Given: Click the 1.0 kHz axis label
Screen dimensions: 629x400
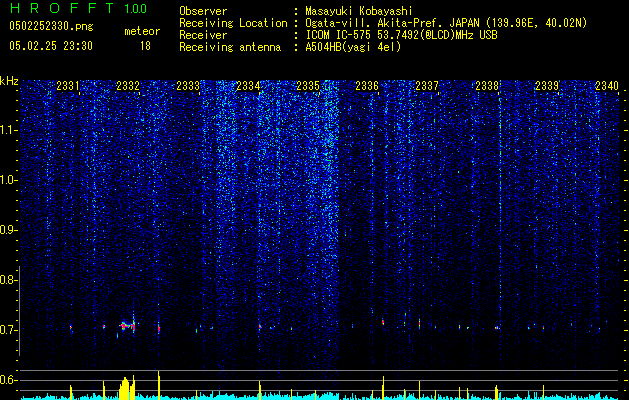Looking at the screenshot, I should (9, 180).
